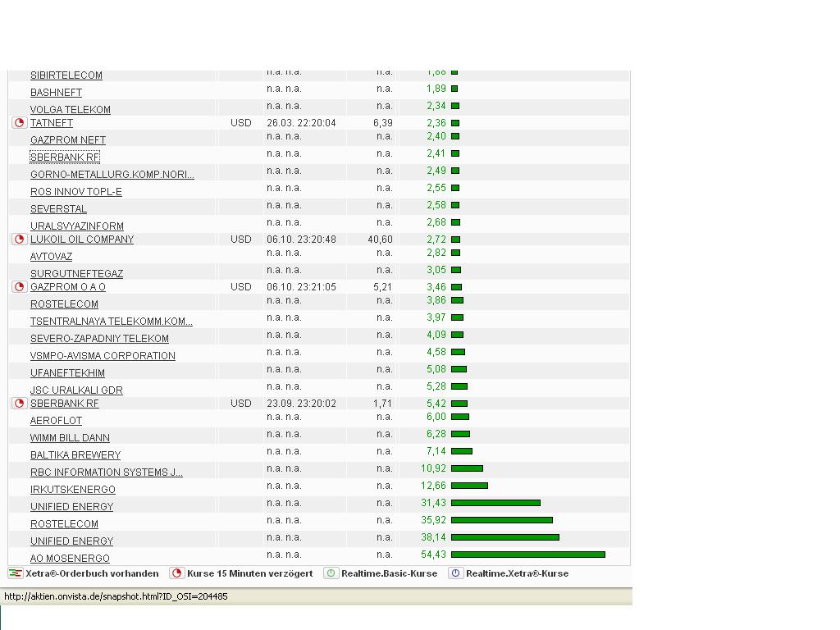Open the GAZPROM O A O link
This screenshot has height=630, width=840.
coord(68,286)
